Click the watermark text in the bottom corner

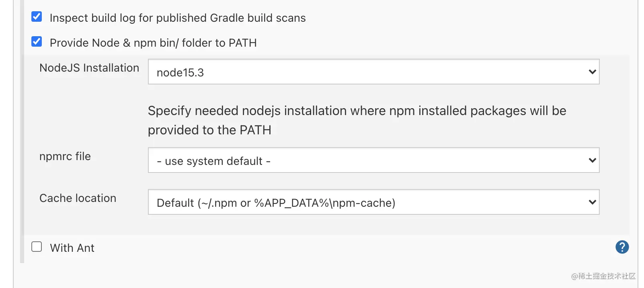tap(603, 276)
